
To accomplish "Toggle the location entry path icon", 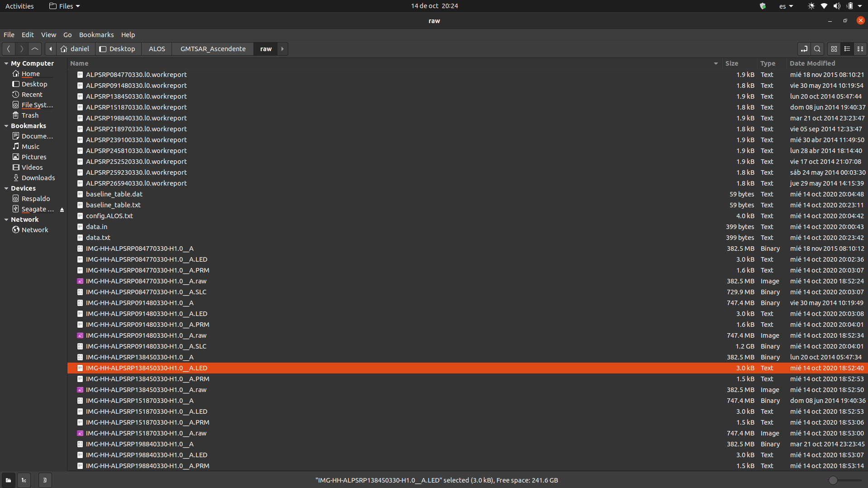I will tap(805, 48).
